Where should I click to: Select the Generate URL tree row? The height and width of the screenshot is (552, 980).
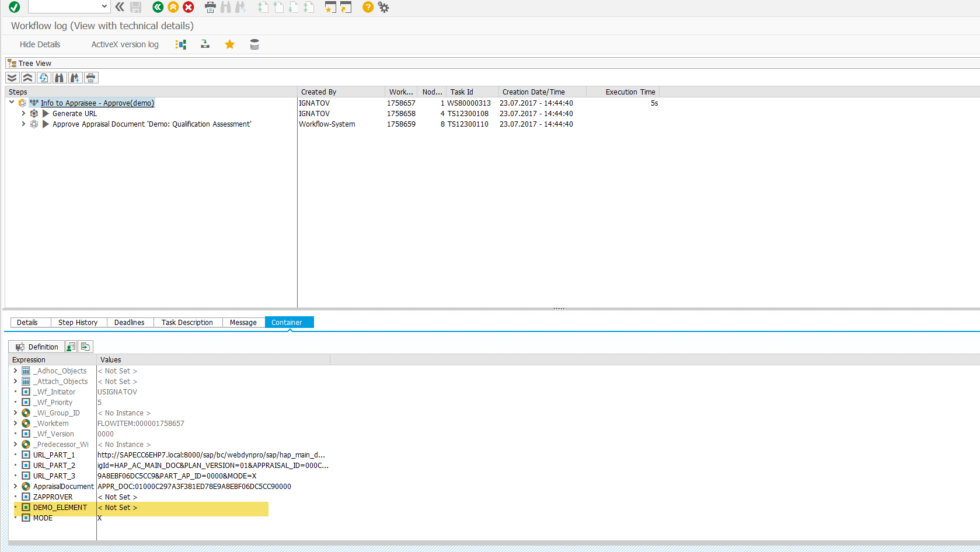point(75,114)
